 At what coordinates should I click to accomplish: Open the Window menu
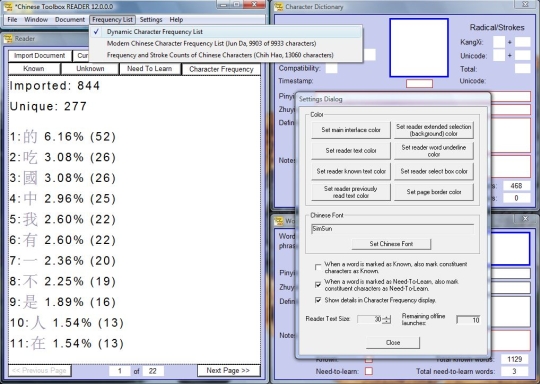coord(36,20)
